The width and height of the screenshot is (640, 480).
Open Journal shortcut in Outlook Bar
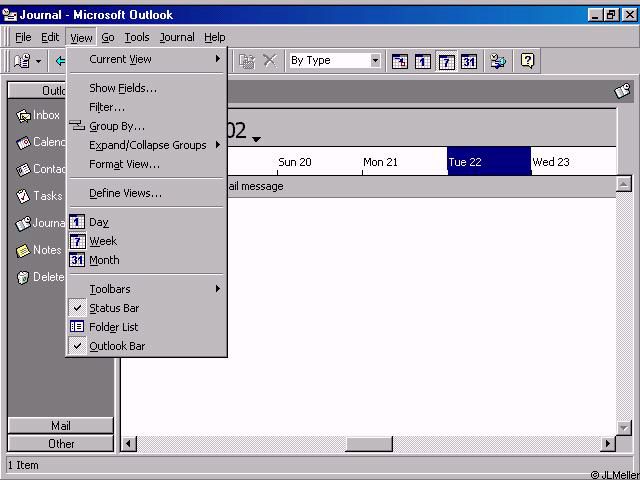pyautogui.click(x=40, y=223)
